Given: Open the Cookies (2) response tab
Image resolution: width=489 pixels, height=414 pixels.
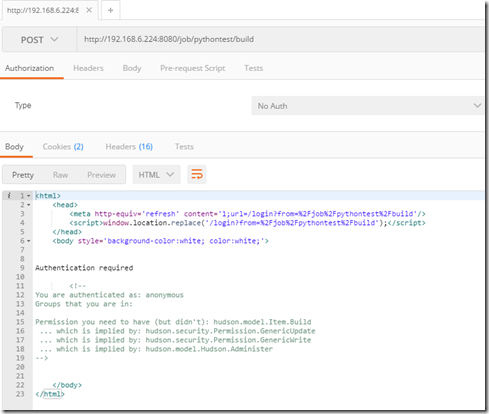Looking at the screenshot, I should pyautogui.click(x=63, y=147).
